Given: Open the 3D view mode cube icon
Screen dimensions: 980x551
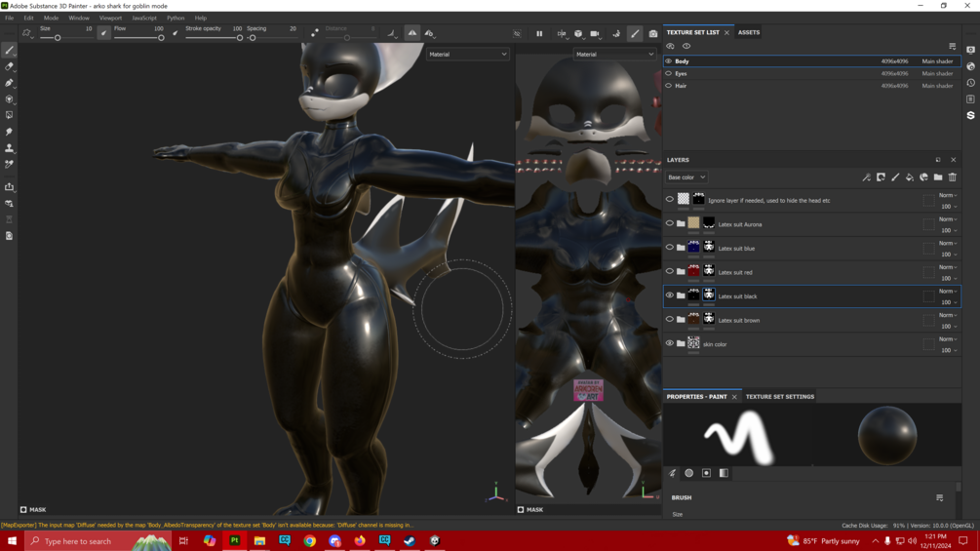Looking at the screenshot, I should click(x=578, y=34).
